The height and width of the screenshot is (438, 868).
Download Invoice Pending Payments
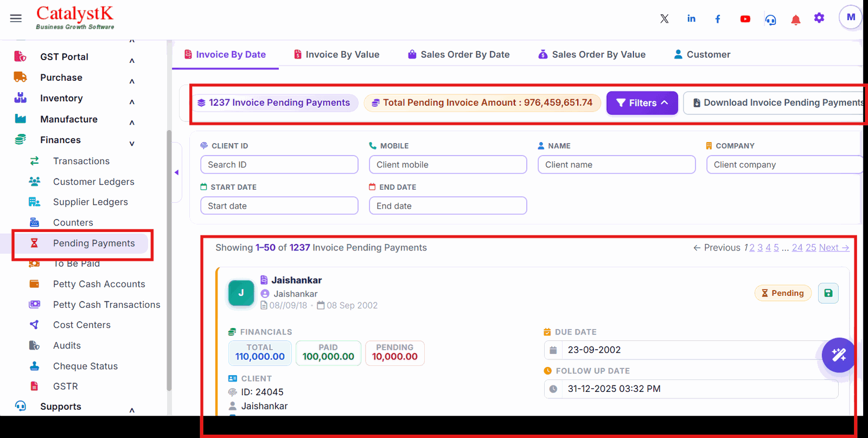pyautogui.click(x=775, y=103)
